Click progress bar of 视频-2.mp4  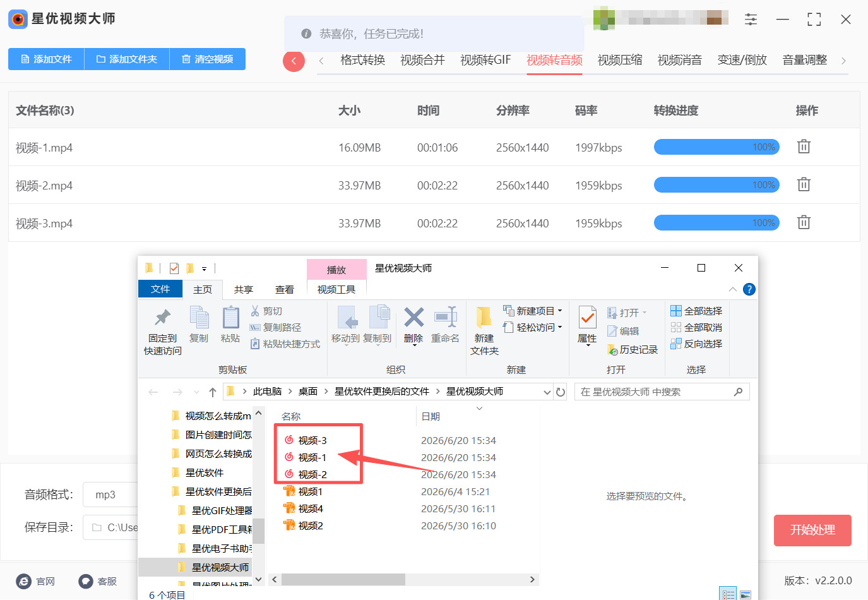[x=716, y=185]
